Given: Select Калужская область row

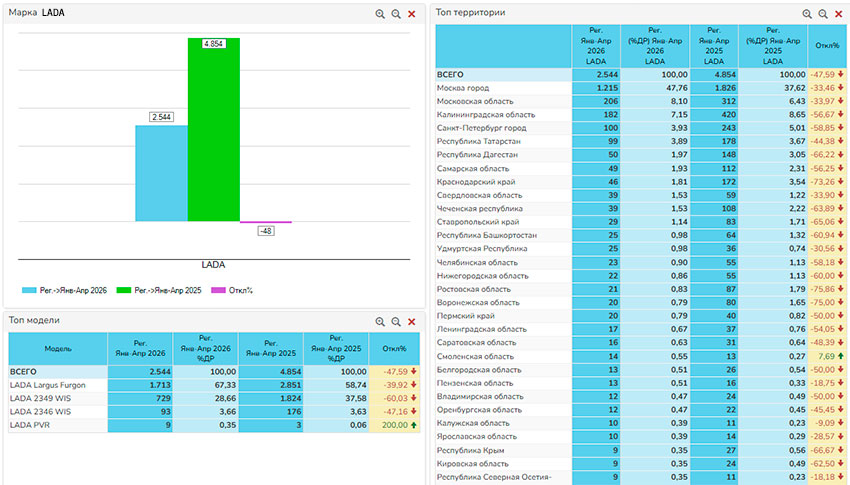Looking at the screenshot, I should pos(641,423).
